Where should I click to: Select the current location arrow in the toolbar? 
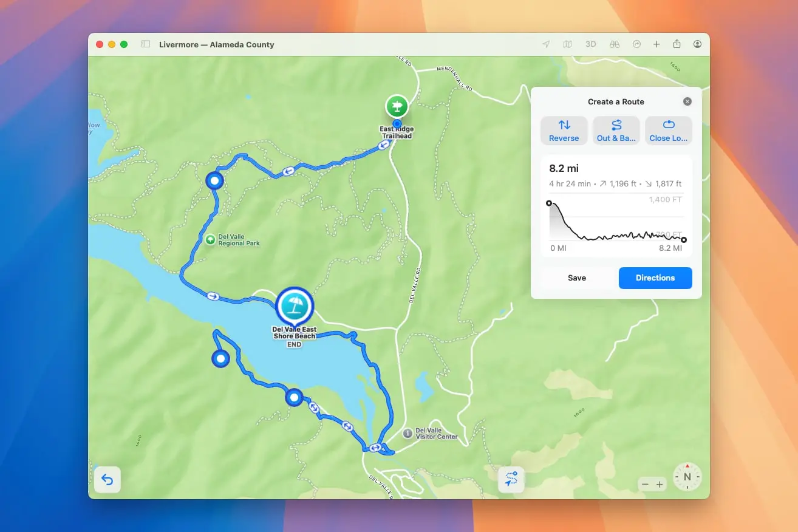point(545,44)
